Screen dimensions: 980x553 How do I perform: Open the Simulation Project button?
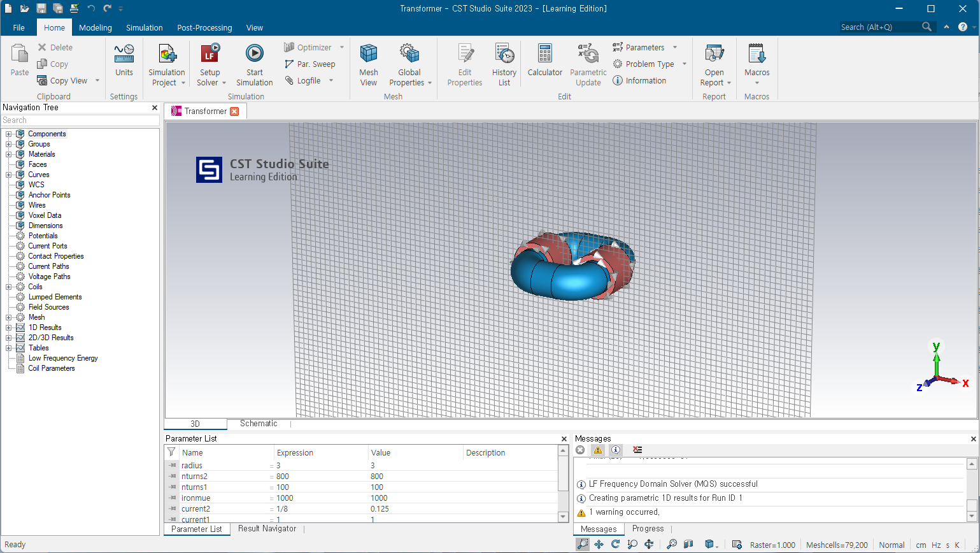coord(167,65)
